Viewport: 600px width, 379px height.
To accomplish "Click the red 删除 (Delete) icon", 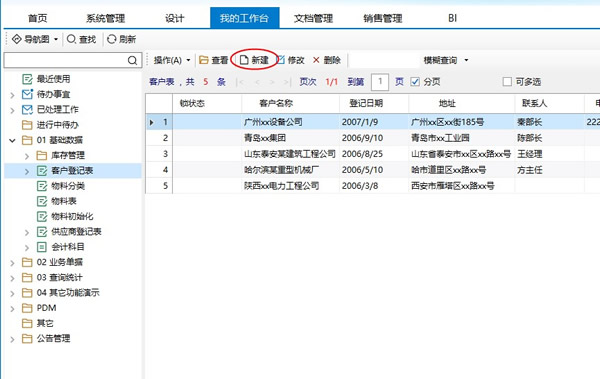I will (316, 60).
